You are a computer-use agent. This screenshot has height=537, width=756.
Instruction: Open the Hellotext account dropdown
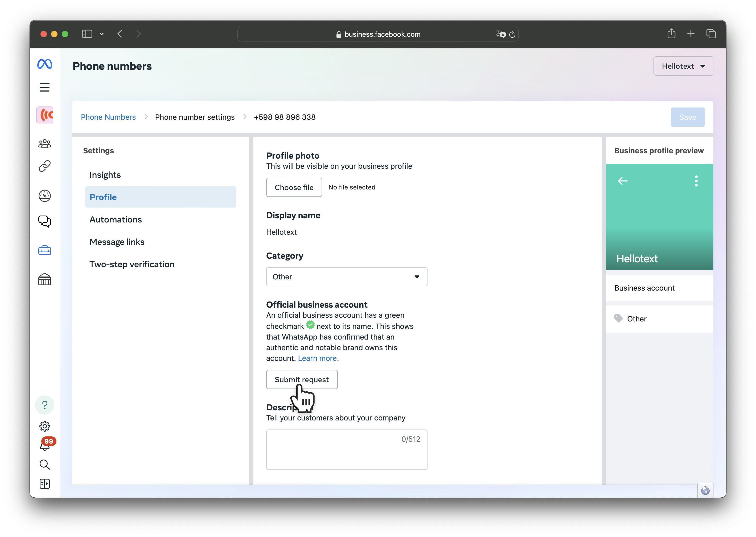683,66
